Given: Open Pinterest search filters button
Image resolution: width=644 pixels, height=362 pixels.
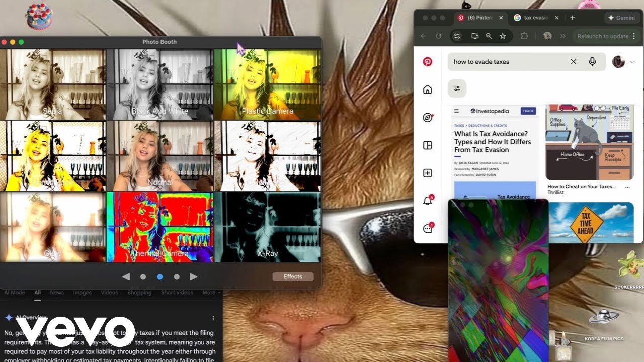Looking at the screenshot, I should pos(457,88).
